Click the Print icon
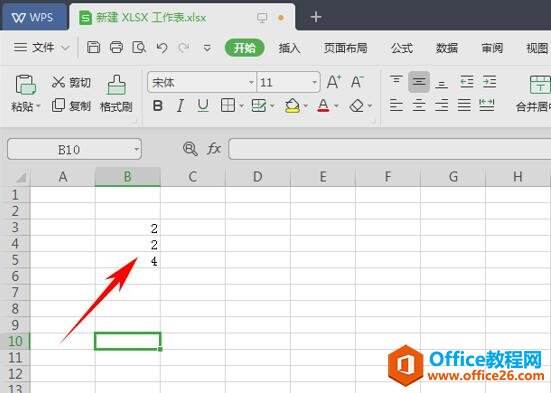 click(x=116, y=47)
